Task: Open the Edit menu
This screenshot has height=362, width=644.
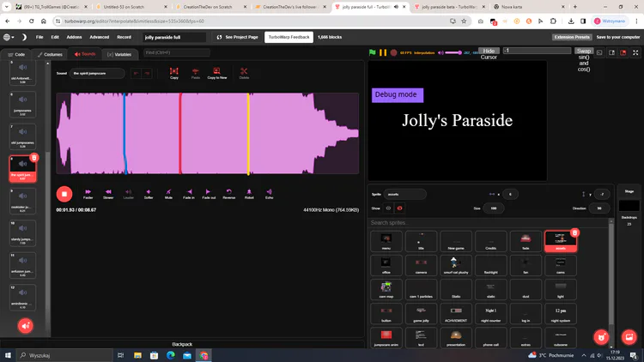Action: click(x=55, y=37)
